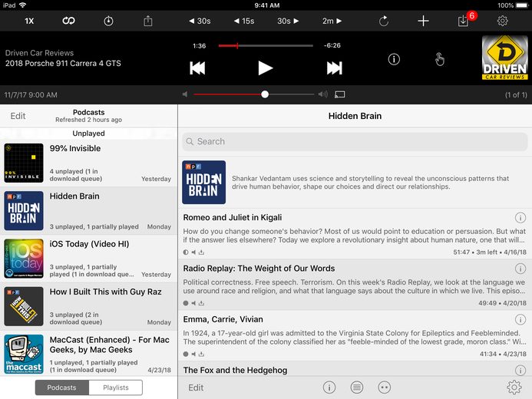This screenshot has width=532, height=399.
Task: Tap the low volume speaker icon
Action: [185, 94]
